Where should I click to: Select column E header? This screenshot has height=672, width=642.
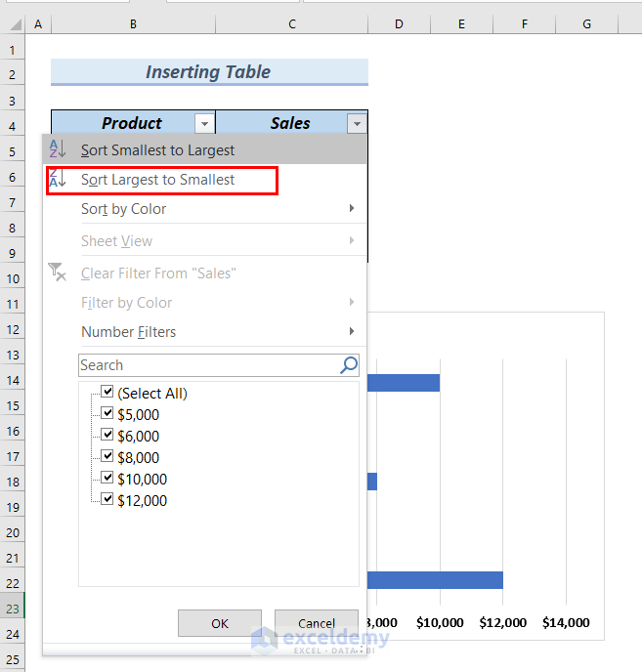tap(461, 24)
